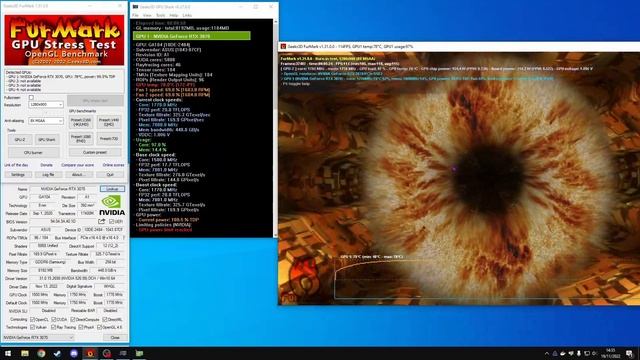Screen dimensions: 640x360
Task: Open the Windows Start menu
Action: 8,353
